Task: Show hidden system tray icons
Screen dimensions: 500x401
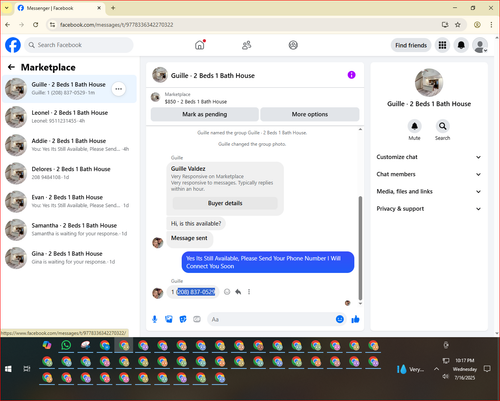Action: (x=436, y=369)
